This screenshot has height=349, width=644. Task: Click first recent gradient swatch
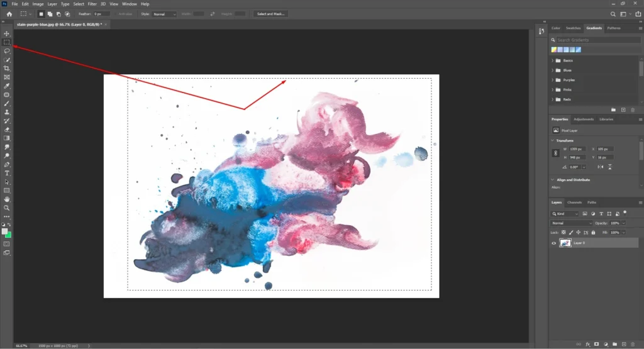[x=553, y=50]
